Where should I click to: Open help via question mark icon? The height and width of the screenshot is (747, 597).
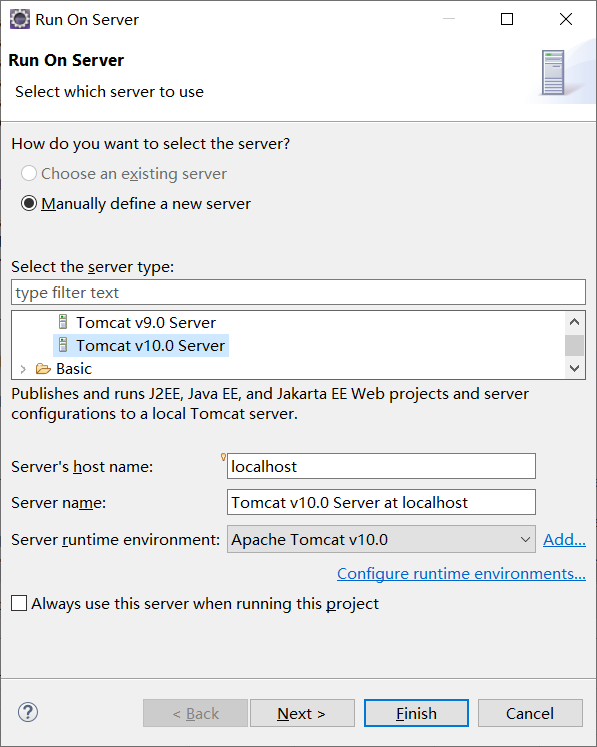[28, 713]
